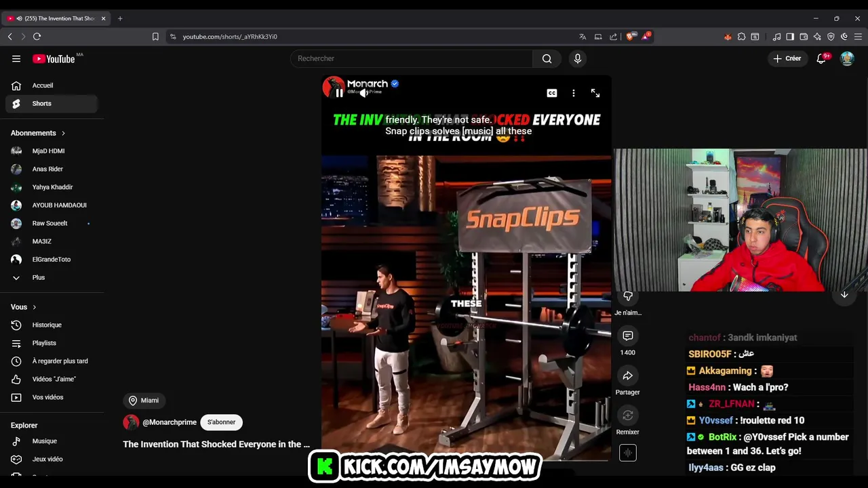Screen dimensions: 868x488
Task: Focus the Rechercher search field
Action: coord(412,58)
